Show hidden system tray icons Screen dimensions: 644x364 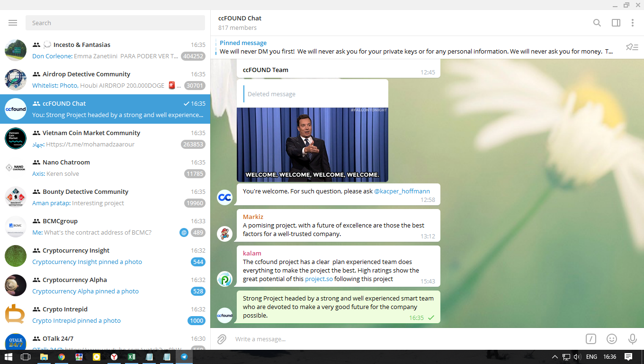pyautogui.click(x=555, y=357)
